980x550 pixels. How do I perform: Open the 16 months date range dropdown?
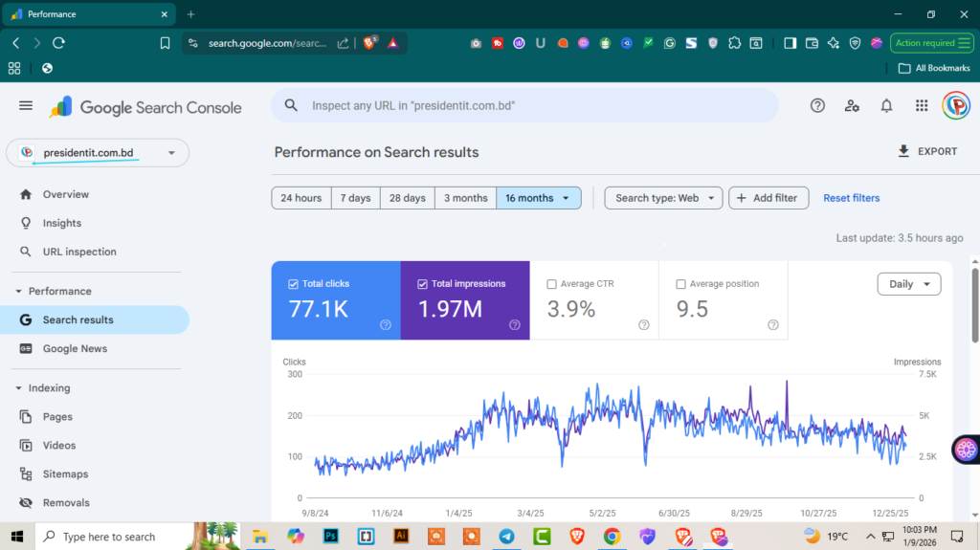tap(538, 198)
